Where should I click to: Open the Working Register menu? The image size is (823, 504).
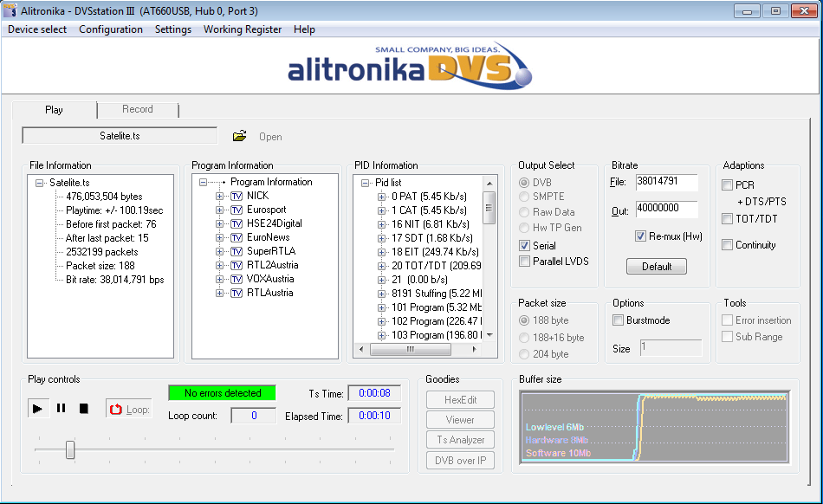click(242, 29)
